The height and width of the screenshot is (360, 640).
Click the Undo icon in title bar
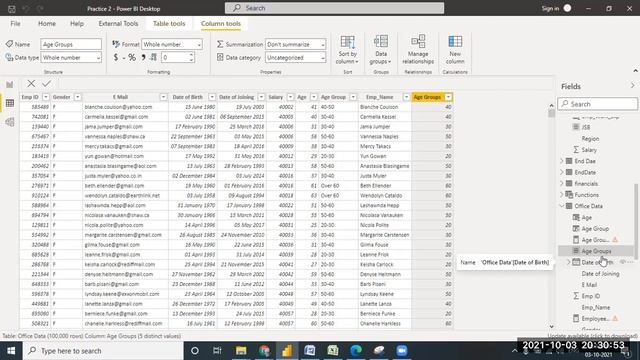26,9
